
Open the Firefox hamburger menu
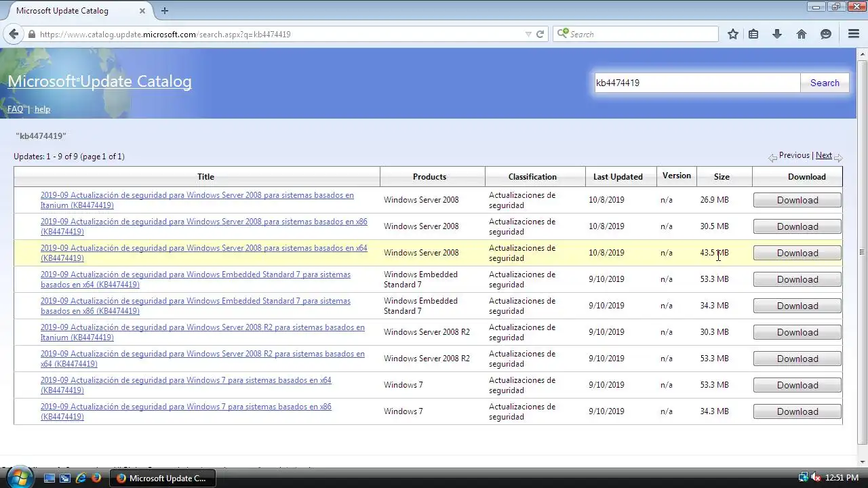point(854,34)
